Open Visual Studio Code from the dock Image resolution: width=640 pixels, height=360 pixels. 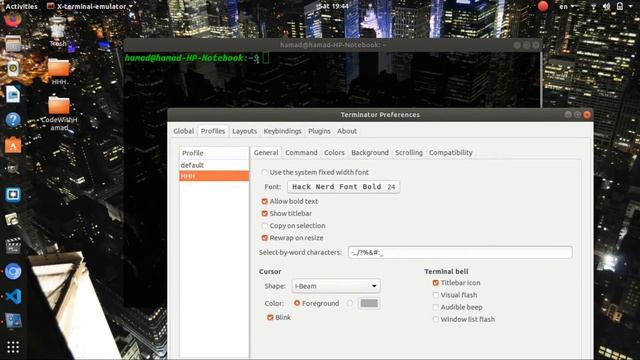(13, 296)
